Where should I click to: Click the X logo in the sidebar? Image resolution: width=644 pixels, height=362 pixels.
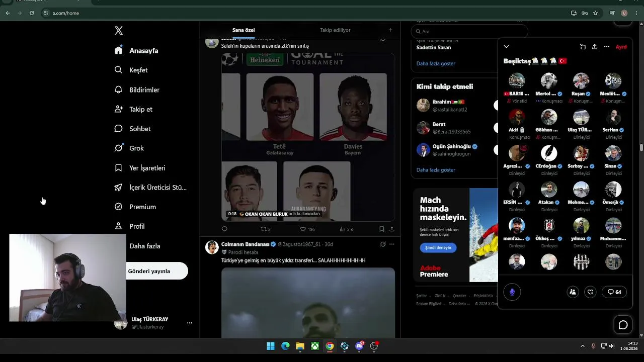[119, 31]
